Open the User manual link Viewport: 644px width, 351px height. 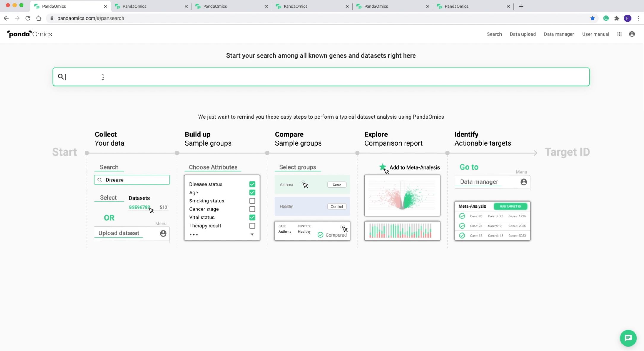pyautogui.click(x=595, y=34)
